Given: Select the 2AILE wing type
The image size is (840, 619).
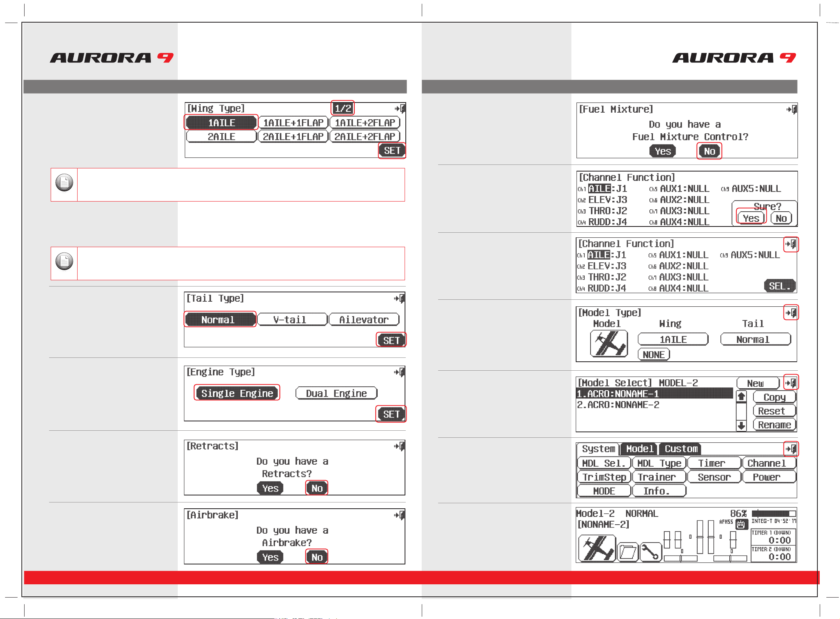Looking at the screenshot, I should click(221, 137).
